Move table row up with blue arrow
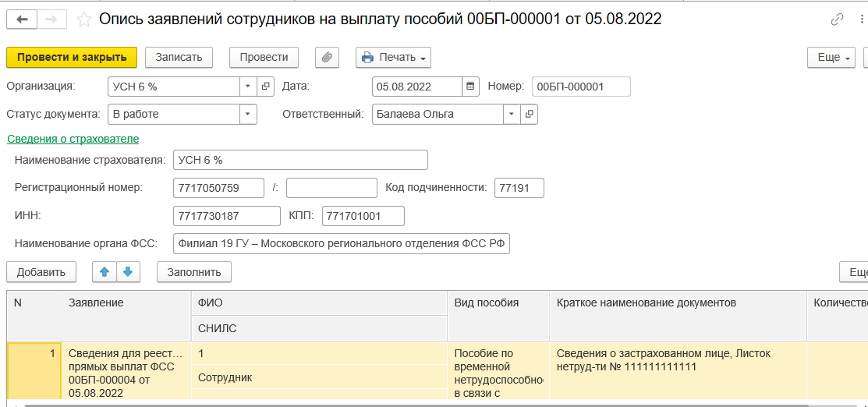 coord(105,271)
